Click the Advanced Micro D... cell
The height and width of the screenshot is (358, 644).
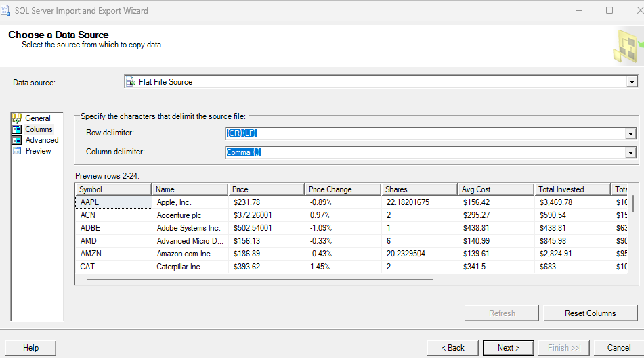(x=190, y=240)
